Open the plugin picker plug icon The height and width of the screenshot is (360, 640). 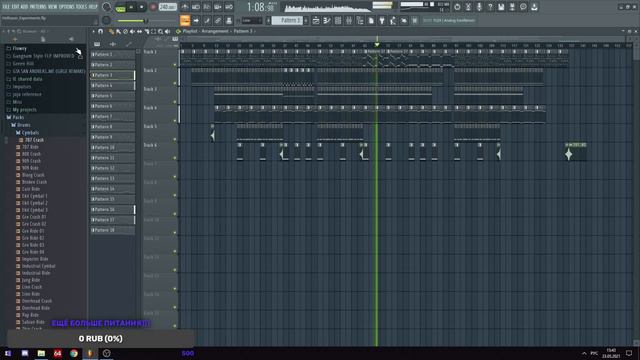tap(382, 20)
